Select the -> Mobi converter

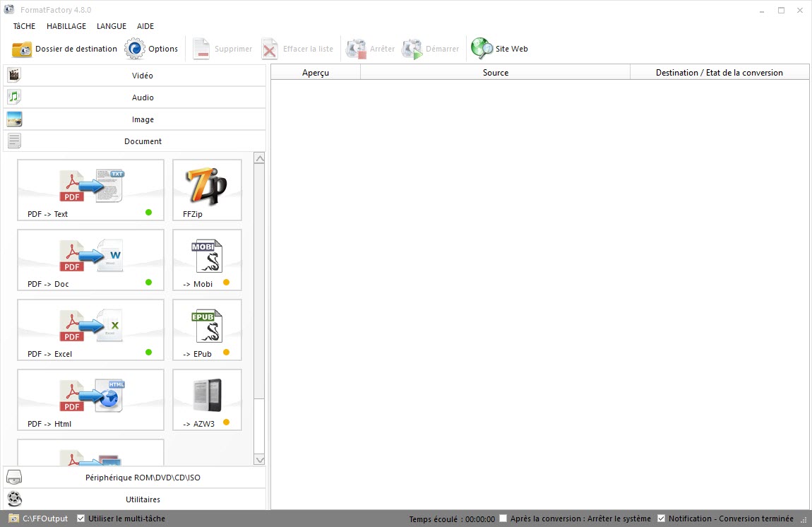(207, 260)
